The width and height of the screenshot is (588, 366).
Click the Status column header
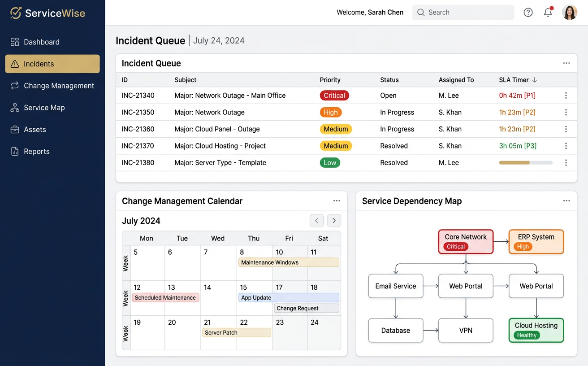coord(389,80)
